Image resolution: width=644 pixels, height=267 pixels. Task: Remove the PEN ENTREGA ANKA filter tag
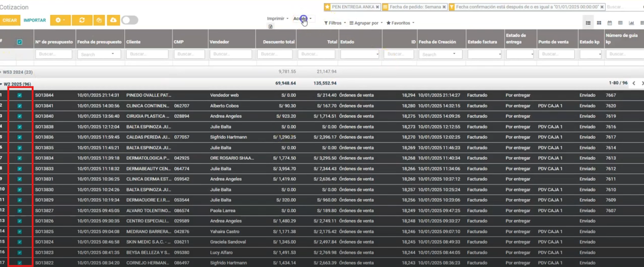coord(377,7)
